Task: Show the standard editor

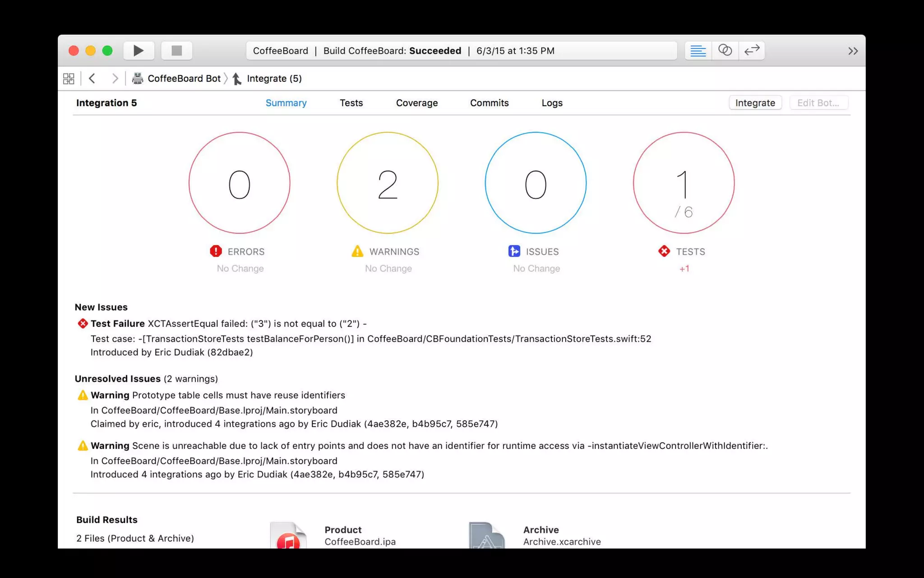Action: (x=698, y=51)
